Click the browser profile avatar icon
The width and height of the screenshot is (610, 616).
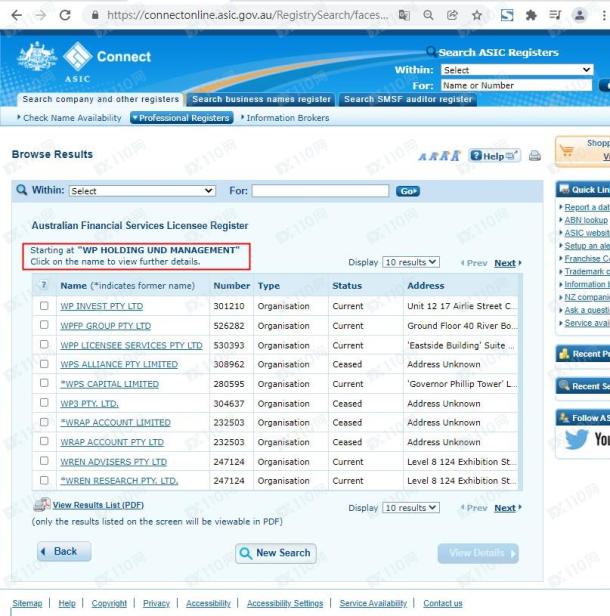(580, 15)
